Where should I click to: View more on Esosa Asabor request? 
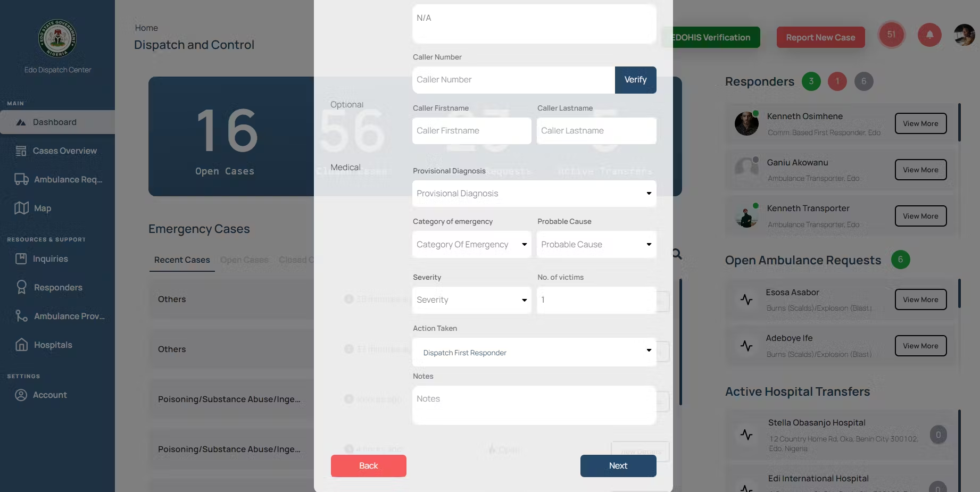tap(921, 299)
